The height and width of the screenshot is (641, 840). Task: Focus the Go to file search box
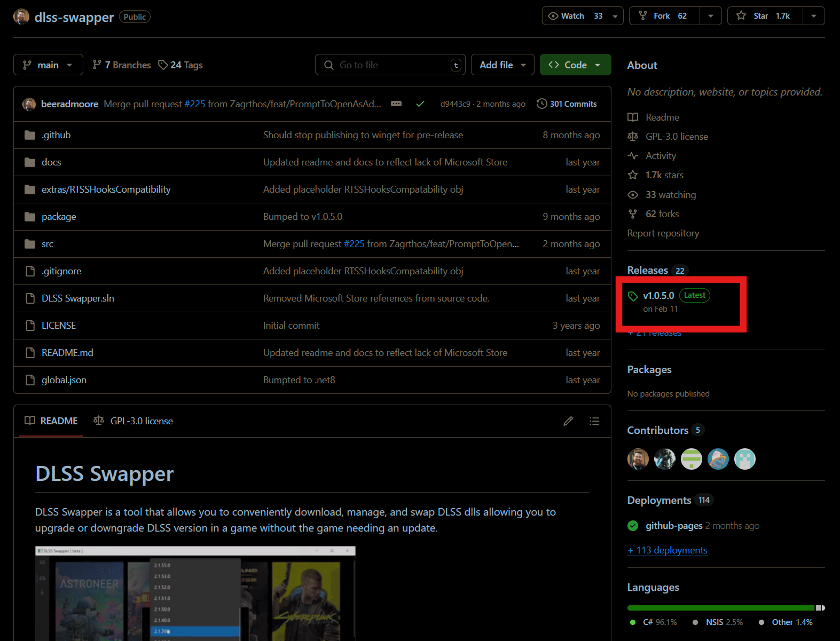[x=390, y=65]
